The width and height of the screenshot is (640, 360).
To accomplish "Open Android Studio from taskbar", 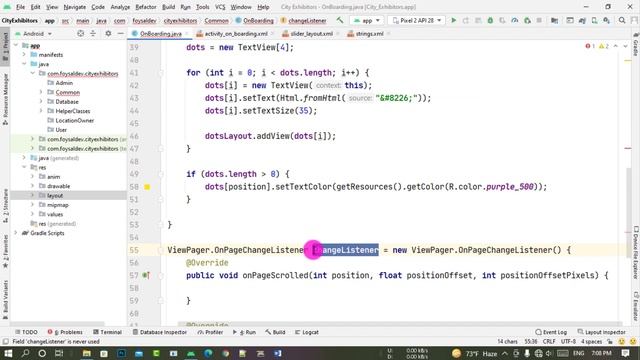I will (191, 353).
